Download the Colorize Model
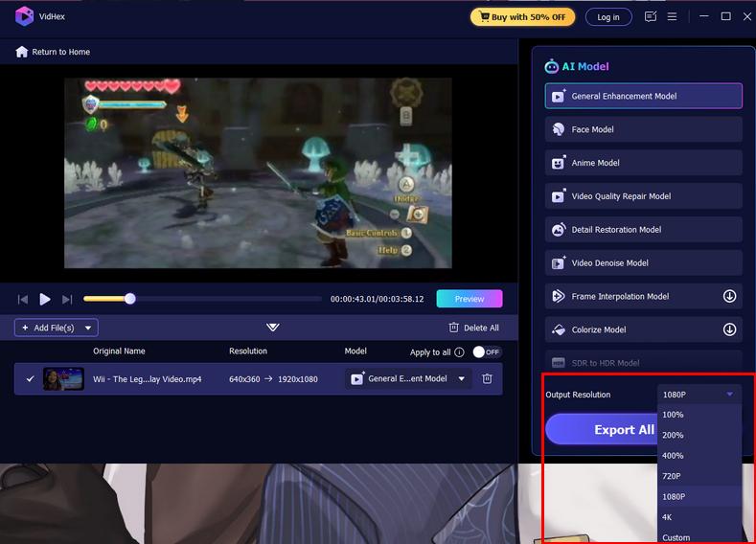756x544 pixels. coord(729,329)
